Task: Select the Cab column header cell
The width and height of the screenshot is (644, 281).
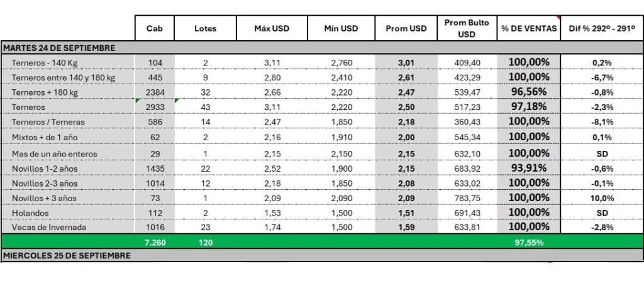Action: [155, 28]
